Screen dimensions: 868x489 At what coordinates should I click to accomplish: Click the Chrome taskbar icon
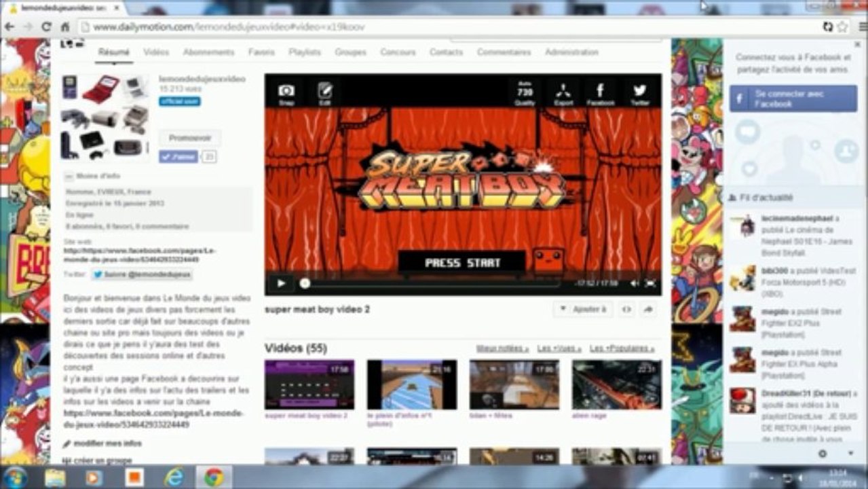coord(214,477)
